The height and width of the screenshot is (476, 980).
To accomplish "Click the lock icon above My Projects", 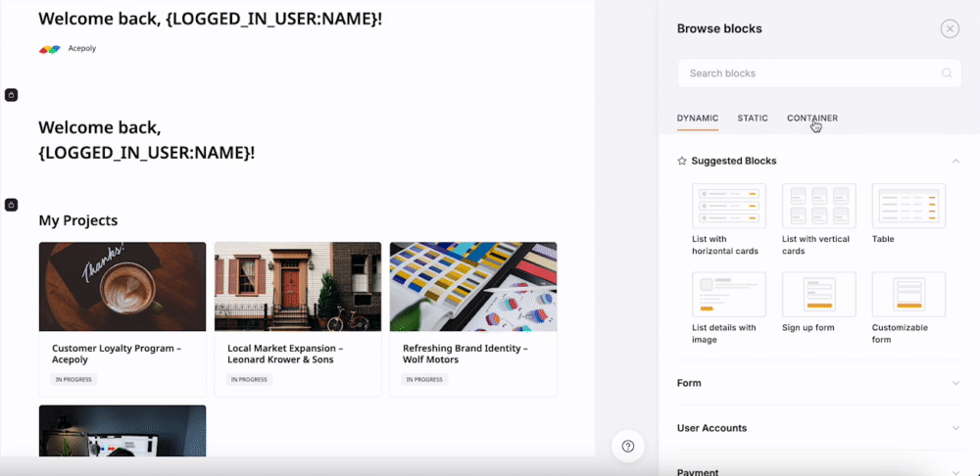I will click(x=11, y=205).
